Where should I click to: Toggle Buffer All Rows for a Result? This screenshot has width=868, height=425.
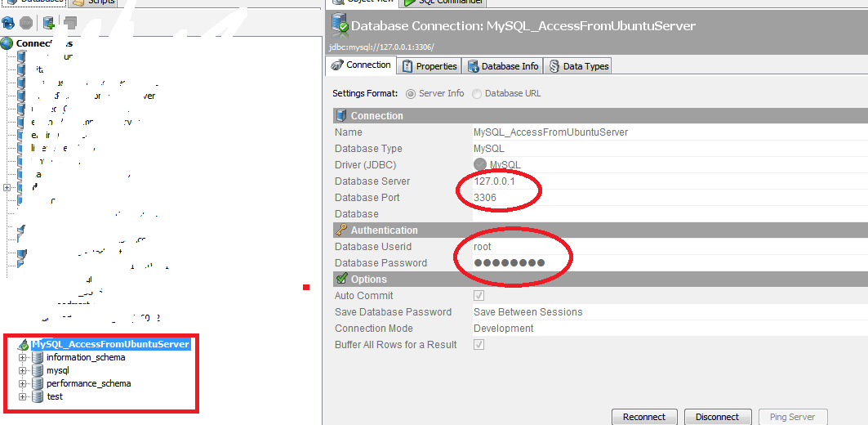[479, 345]
